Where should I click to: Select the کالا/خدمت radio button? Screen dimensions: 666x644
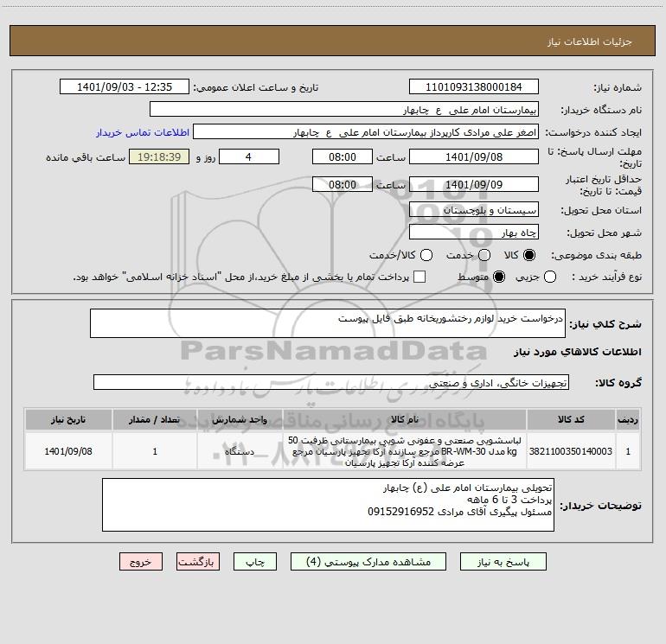point(426,255)
